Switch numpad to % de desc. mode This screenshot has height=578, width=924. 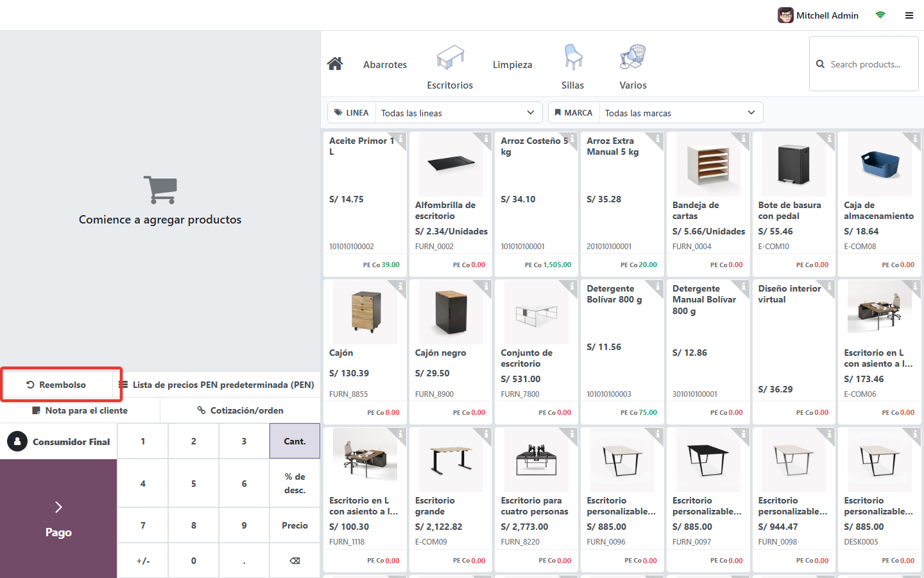(x=295, y=483)
